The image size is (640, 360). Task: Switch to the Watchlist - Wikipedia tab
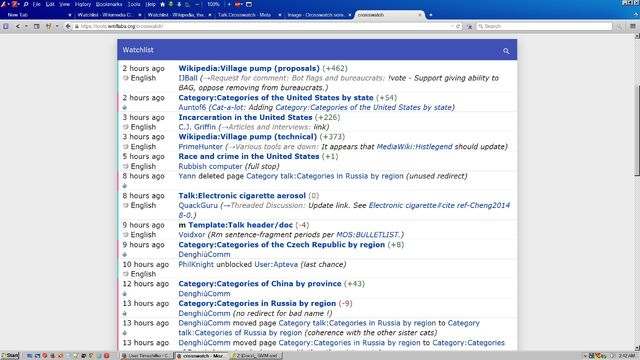coord(179,15)
